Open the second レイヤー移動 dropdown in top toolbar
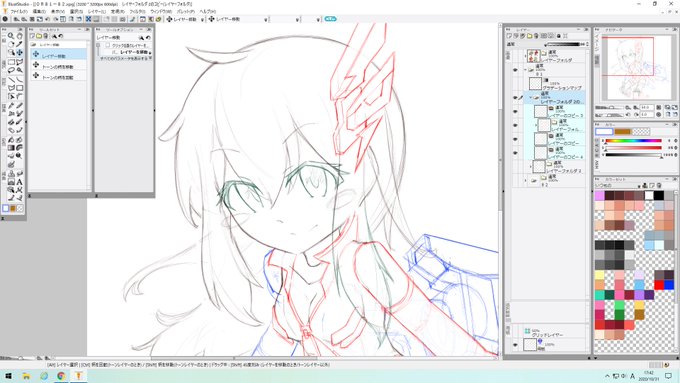This screenshot has width=680, height=383. point(266,20)
